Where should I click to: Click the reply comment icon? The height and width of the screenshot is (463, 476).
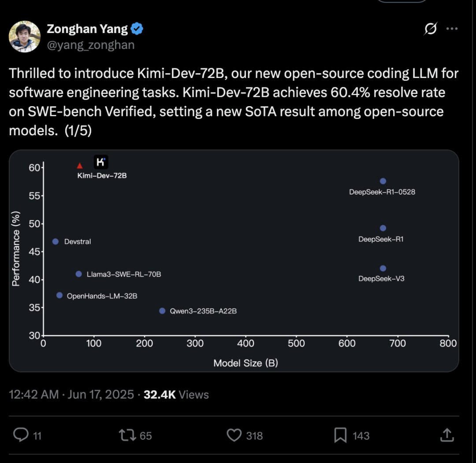coord(21,435)
